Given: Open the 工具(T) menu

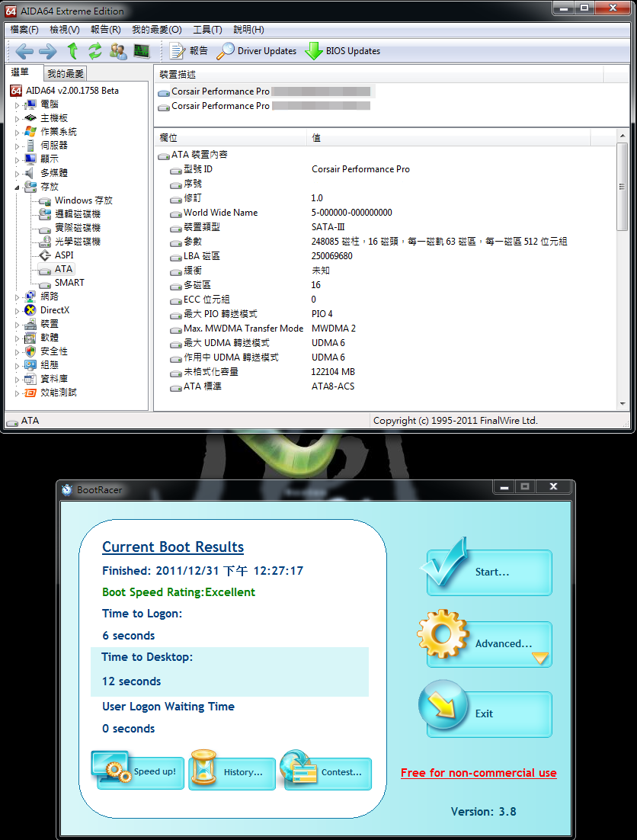Looking at the screenshot, I should click(x=208, y=30).
